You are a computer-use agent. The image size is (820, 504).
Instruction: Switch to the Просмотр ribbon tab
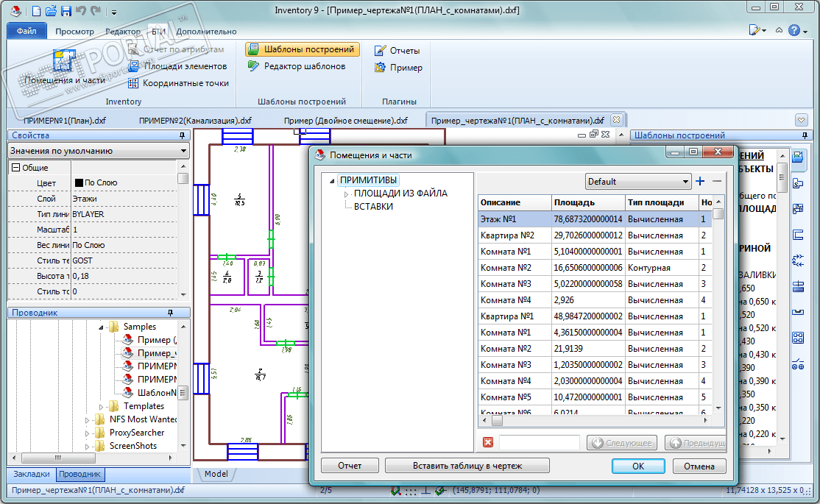coord(74,32)
